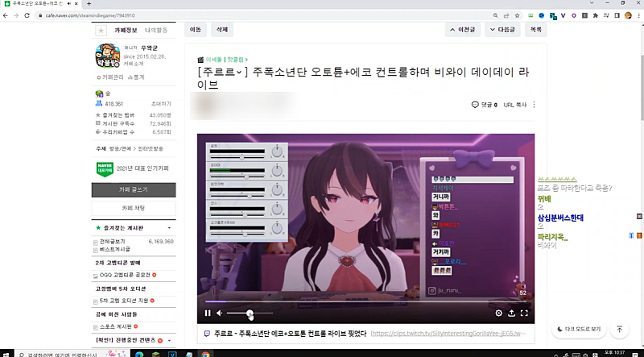Click the share page icon in address bar
This screenshot has height=357, width=644.
[506, 15]
